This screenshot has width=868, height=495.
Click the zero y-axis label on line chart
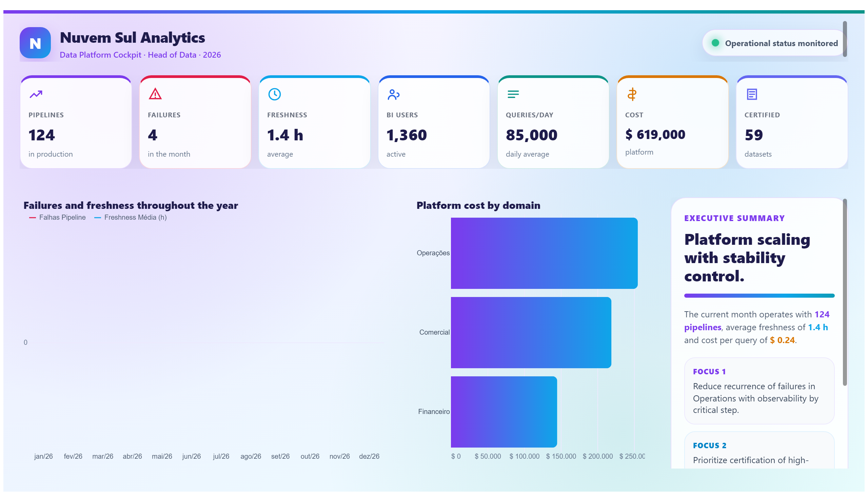tap(25, 342)
